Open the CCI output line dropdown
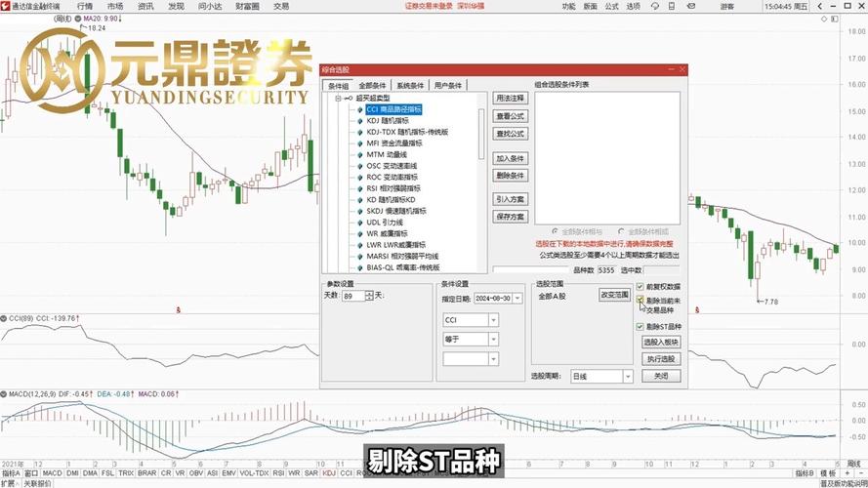 pos(493,320)
